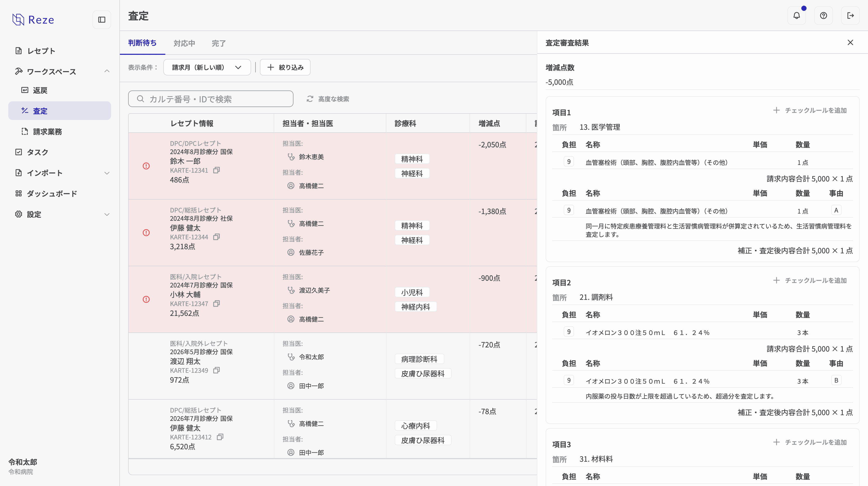868x486 pixels.
Task: Close the 査定審査結果 panel
Action: 850,42
